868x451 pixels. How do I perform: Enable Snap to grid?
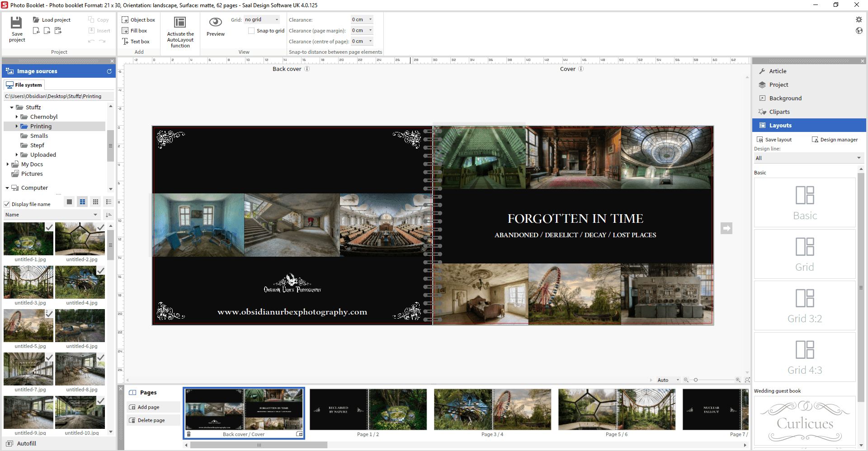[x=251, y=31]
